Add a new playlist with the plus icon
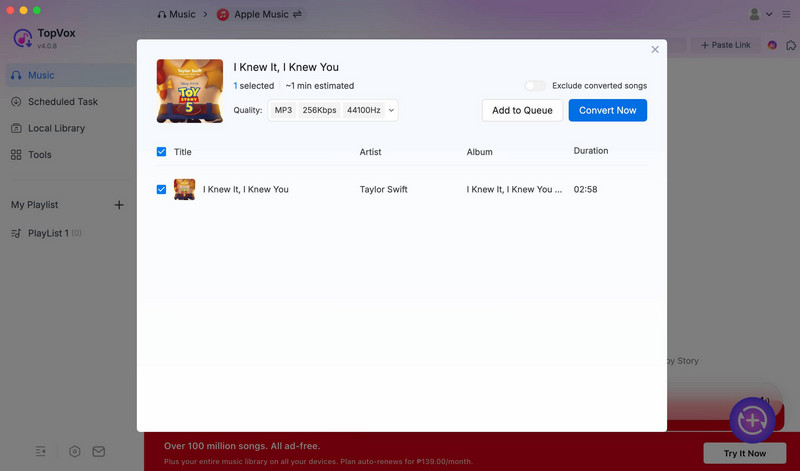The image size is (800, 471). [119, 205]
